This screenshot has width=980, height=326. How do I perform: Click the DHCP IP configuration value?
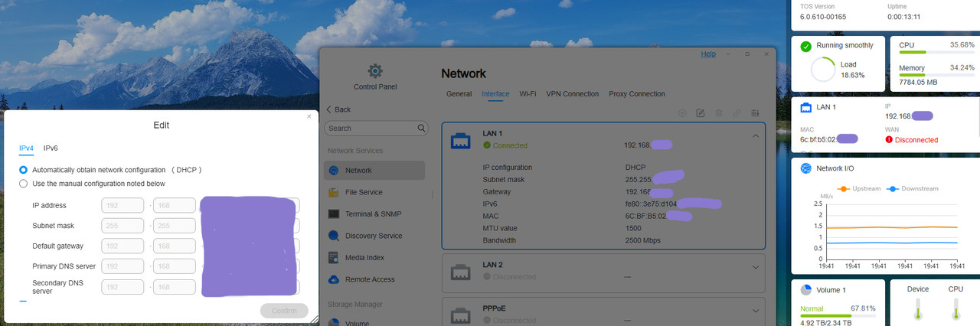coord(635,167)
